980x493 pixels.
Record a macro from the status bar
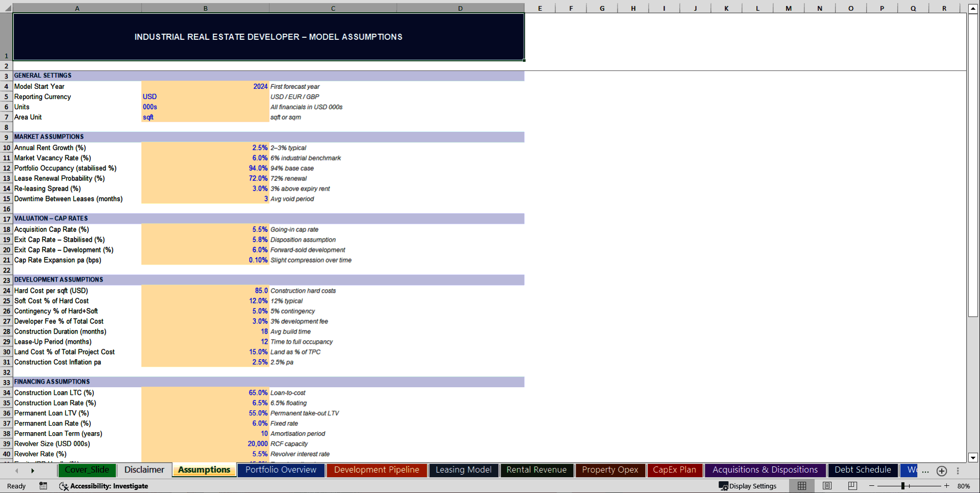[x=43, y=486]
